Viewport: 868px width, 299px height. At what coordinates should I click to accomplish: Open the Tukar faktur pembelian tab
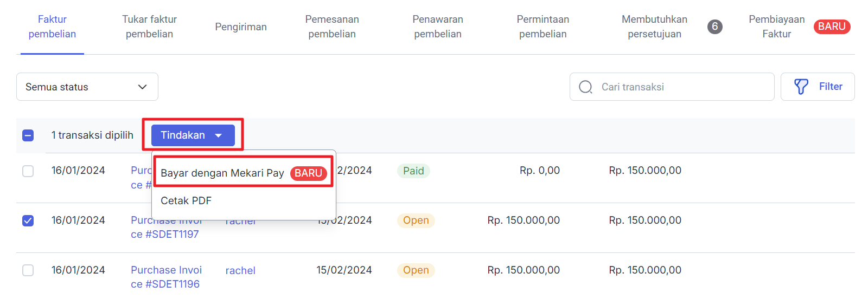(150, 27)
